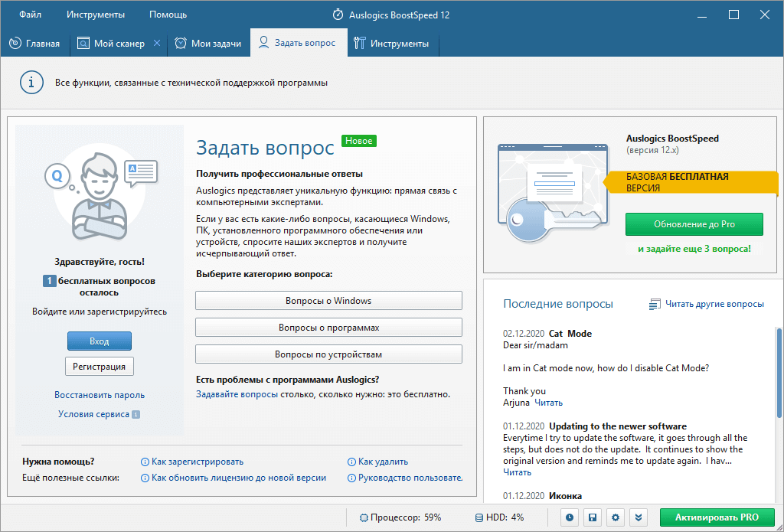Click info icon beside Как обновить лицензию

click(145, 478)
